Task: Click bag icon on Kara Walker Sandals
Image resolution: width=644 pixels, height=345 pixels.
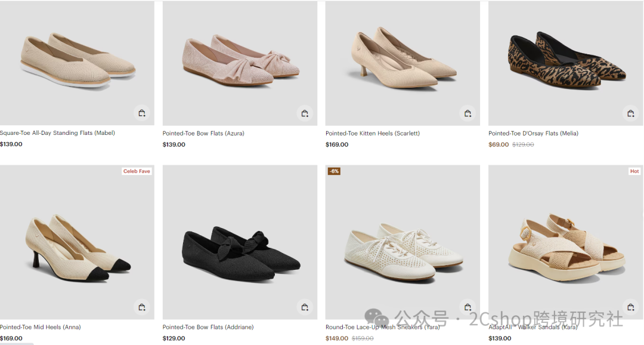Action: click(x=630, y=307)
